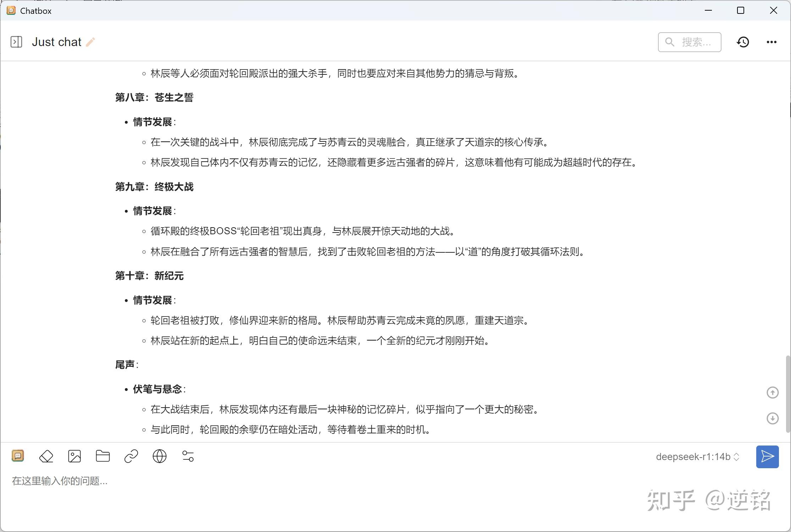Attach an image with picture icon

pos(74,456)
